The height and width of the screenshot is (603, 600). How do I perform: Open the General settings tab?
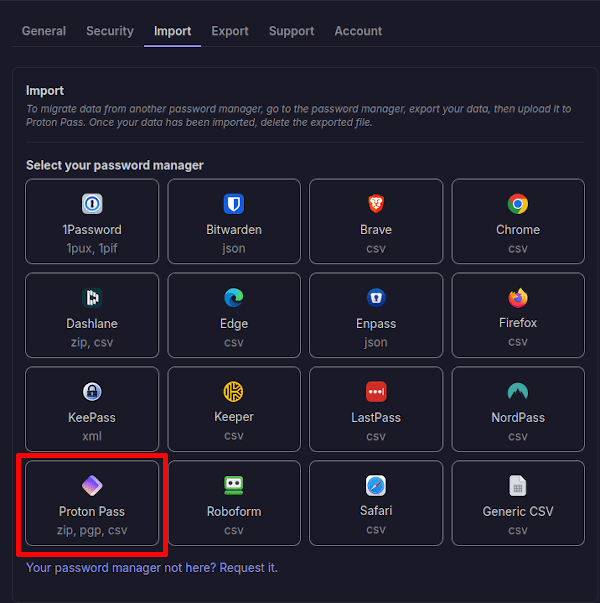pos(44,31)
